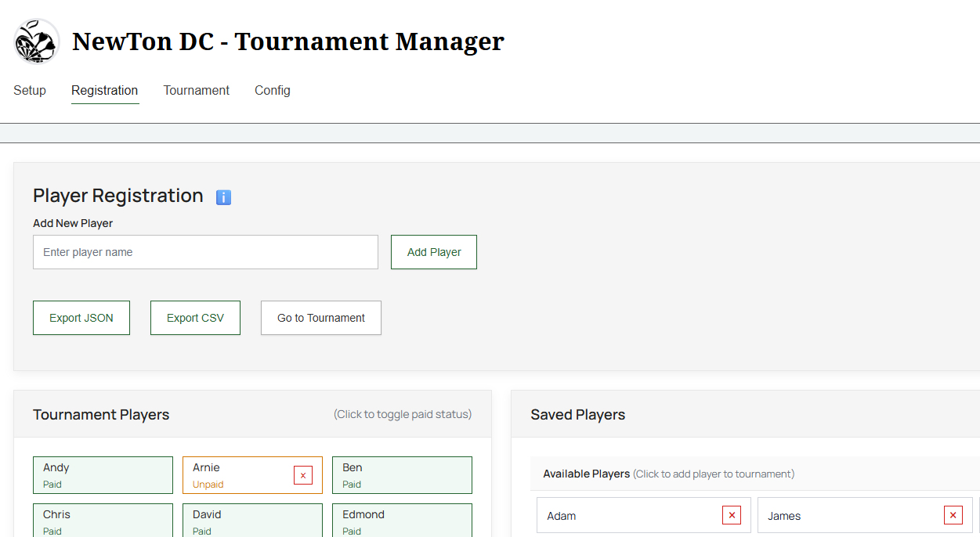This screenshot has width=980, height=537.
Task: Click the player name input field
Action: coord(205,251)
